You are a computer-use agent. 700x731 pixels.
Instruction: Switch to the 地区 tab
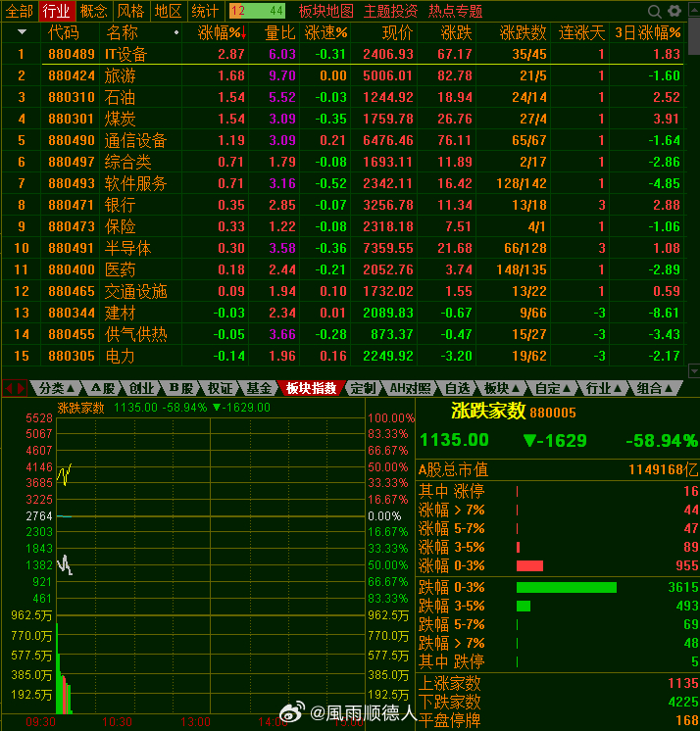click(168, 11)
